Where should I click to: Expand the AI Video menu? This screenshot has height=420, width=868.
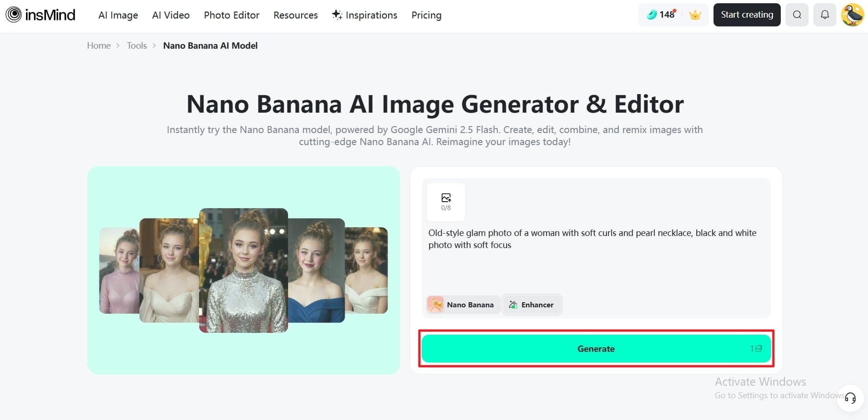171,15
